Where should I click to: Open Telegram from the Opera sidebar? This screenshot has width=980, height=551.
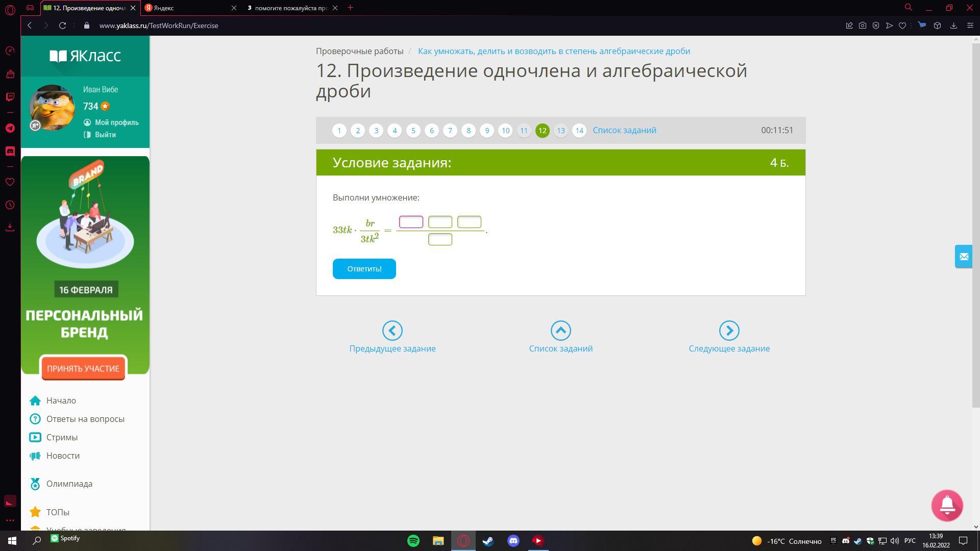tap(10, 128)
